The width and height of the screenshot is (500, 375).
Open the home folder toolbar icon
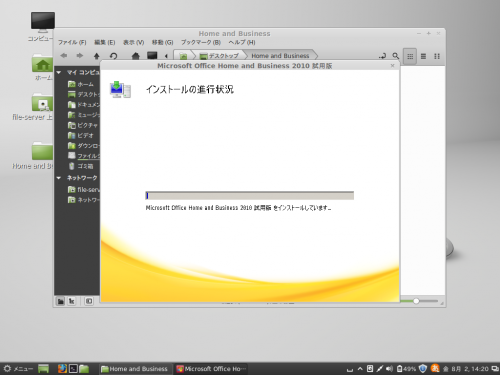click(x=135, y=56)
